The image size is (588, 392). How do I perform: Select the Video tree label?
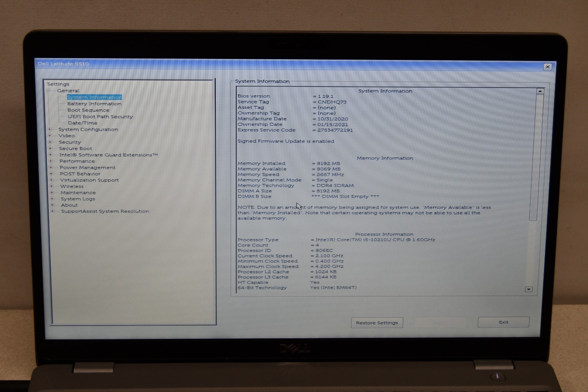(x=67, y=136)
